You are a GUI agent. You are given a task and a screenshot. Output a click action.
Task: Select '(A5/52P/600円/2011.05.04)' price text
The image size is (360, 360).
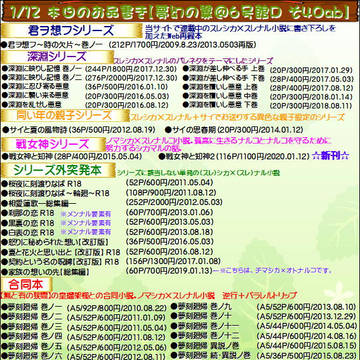coord(116,328)
